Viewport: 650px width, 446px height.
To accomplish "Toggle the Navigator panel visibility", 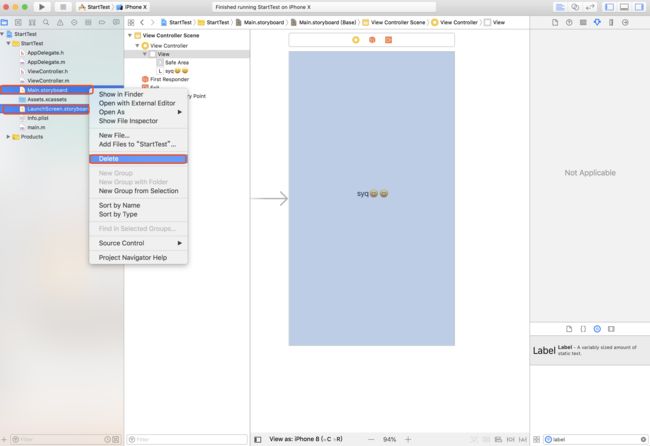I will (609, 7).
